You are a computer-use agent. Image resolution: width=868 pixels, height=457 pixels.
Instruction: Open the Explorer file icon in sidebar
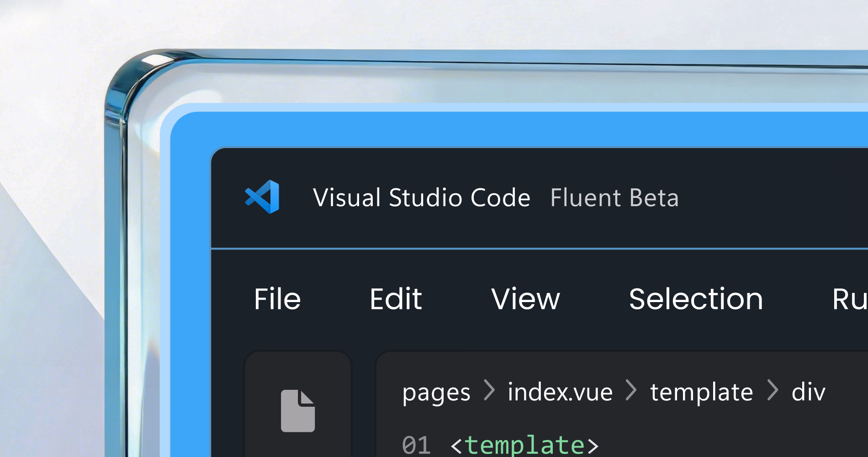pyautogui.click(x=298, y=411)
